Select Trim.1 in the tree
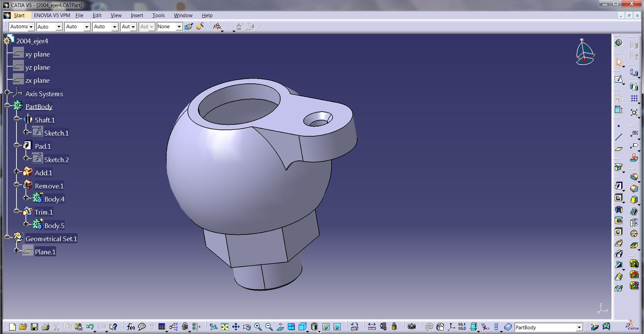The width and height of the screenshot is (644, 334). 44,212
